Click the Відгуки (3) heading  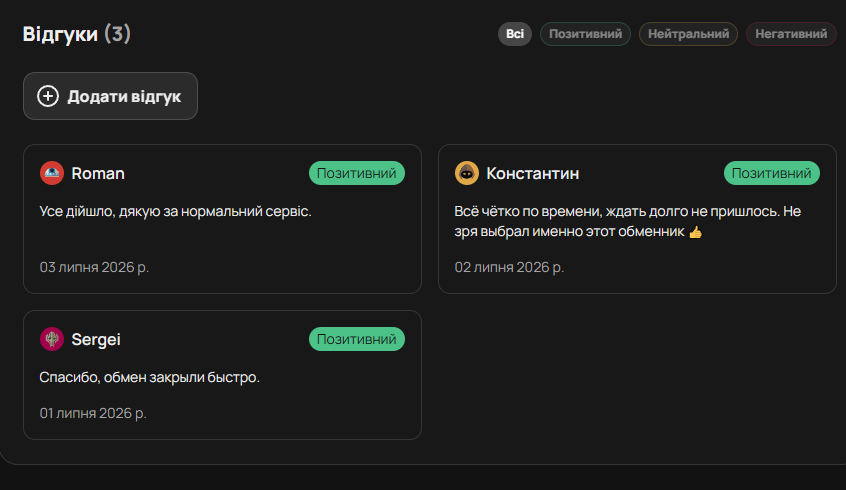coord(77,34)
